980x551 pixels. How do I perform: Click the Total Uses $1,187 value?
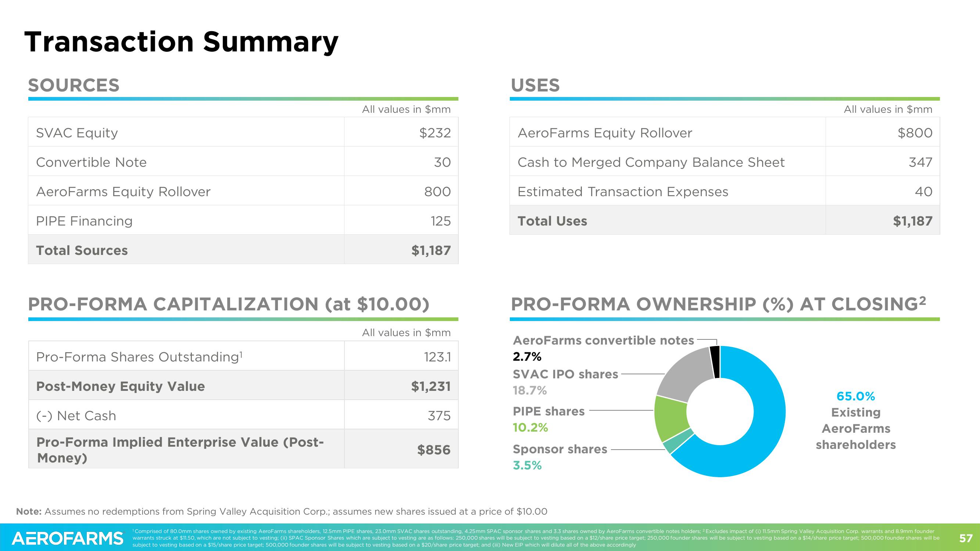tap(913, 221)
